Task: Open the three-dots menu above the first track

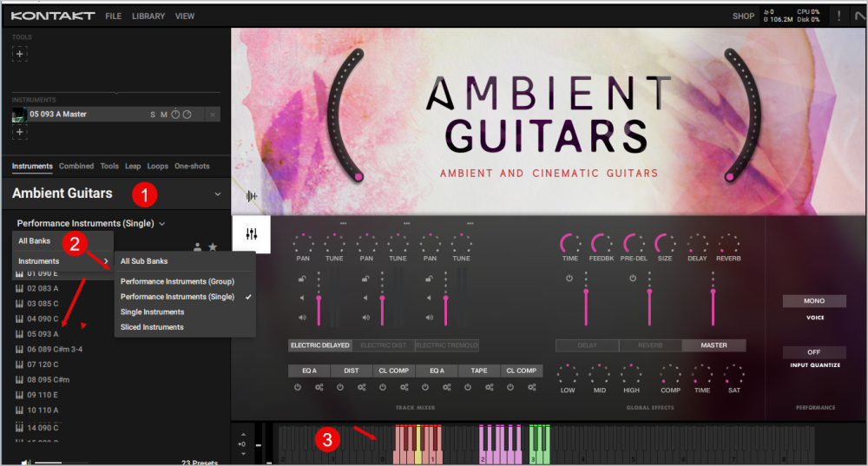Action: coord(343,223)
